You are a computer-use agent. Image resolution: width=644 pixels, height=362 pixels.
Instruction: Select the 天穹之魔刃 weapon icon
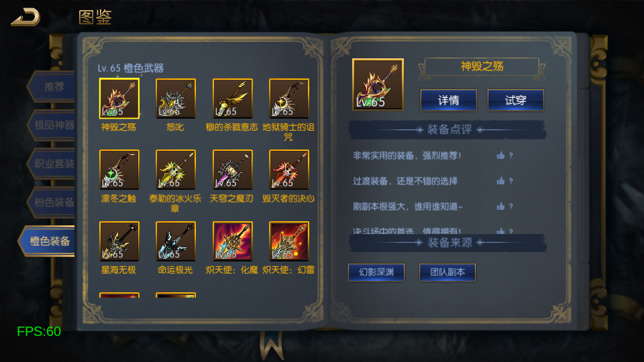[233, 170]
